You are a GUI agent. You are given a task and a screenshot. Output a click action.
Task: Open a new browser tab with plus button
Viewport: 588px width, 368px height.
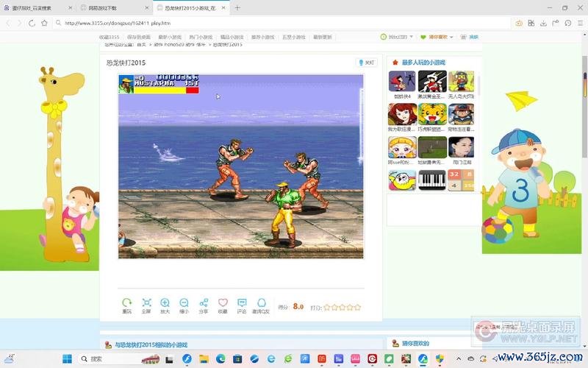point(237,7)
